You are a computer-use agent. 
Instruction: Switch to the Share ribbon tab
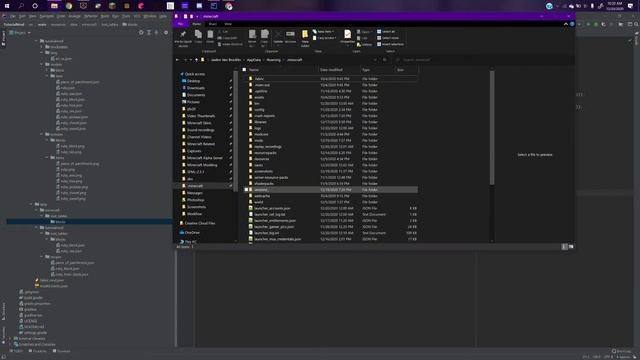(x=212, y=24)
